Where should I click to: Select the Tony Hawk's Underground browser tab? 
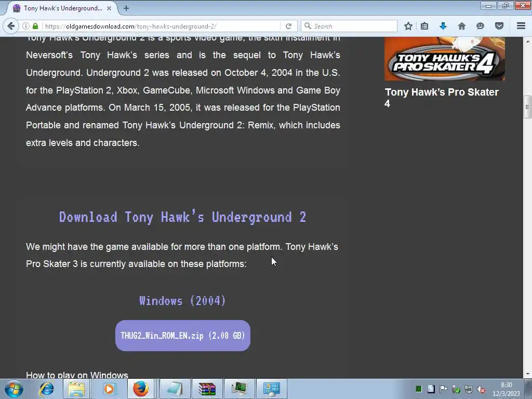pyautogui.click(x=62, y=8)
